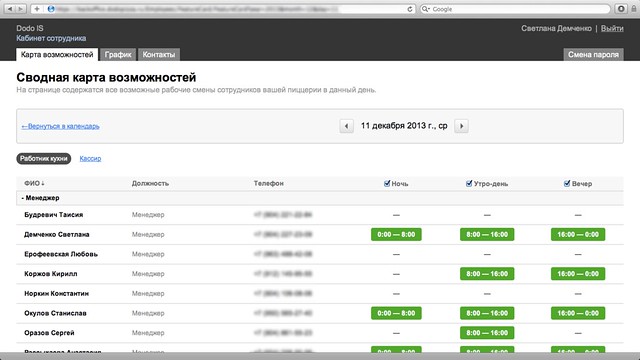Go forward with the browser forward arrow
This screenshot has height=360, width=640.
(x=20, y=9)
